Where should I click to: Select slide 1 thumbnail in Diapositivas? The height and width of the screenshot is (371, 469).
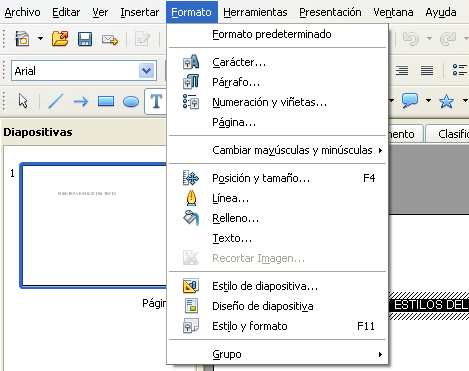[93, 225]
